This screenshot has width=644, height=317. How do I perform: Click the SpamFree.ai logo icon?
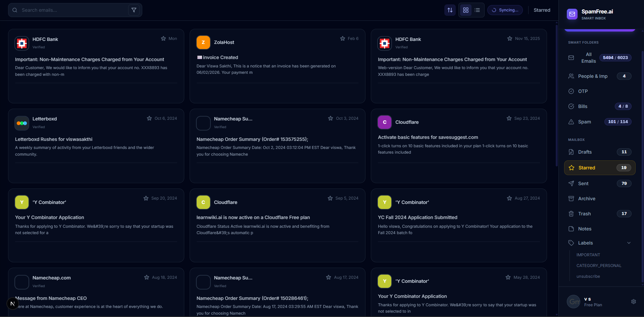click(x=572, y=14)
